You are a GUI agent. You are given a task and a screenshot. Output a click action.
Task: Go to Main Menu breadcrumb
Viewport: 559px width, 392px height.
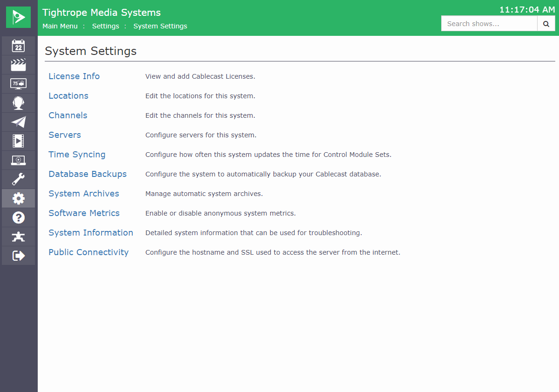60,26
